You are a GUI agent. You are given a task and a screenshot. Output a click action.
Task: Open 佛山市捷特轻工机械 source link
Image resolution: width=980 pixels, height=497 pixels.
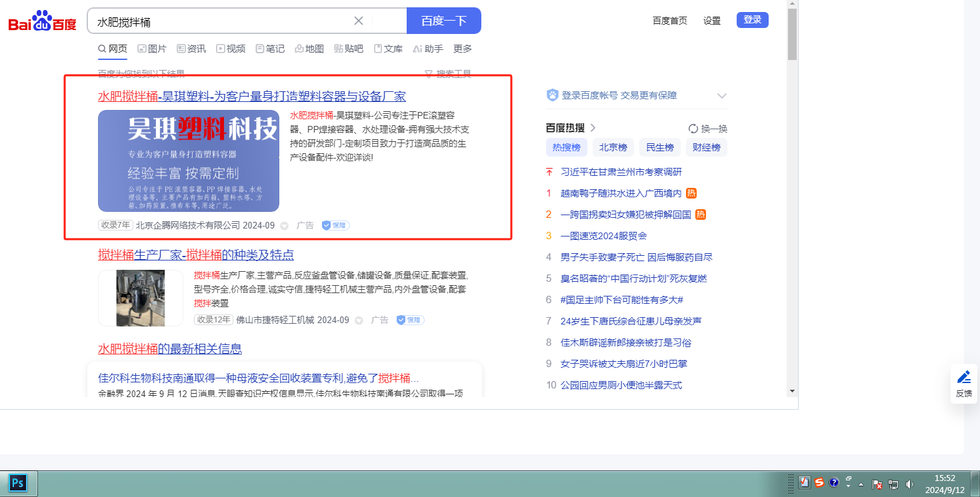275,320
